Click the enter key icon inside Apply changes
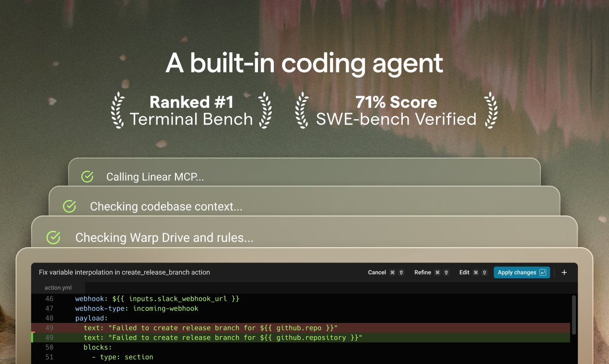 pos(543,273)
